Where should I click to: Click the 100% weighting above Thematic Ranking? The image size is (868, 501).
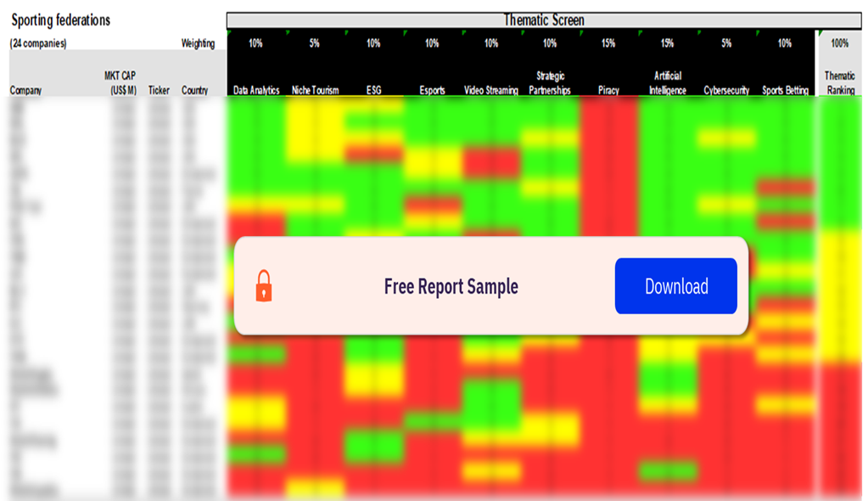[x=840, y=43]
